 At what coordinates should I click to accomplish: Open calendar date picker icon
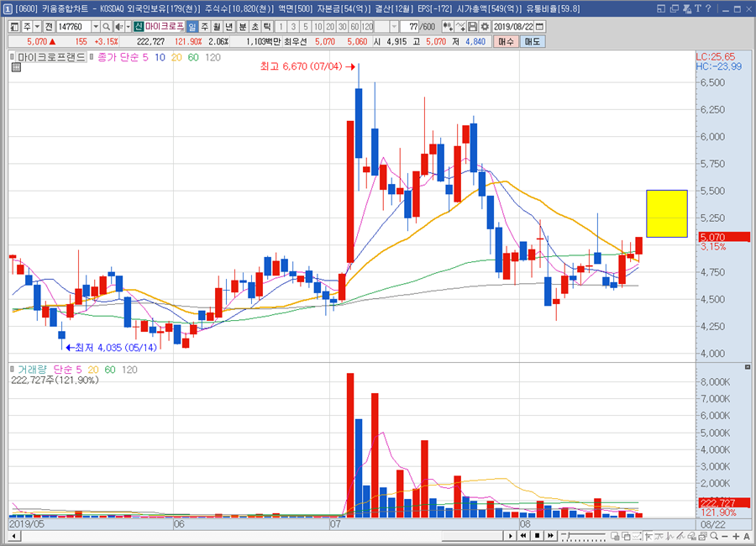(x=540, y=27)
